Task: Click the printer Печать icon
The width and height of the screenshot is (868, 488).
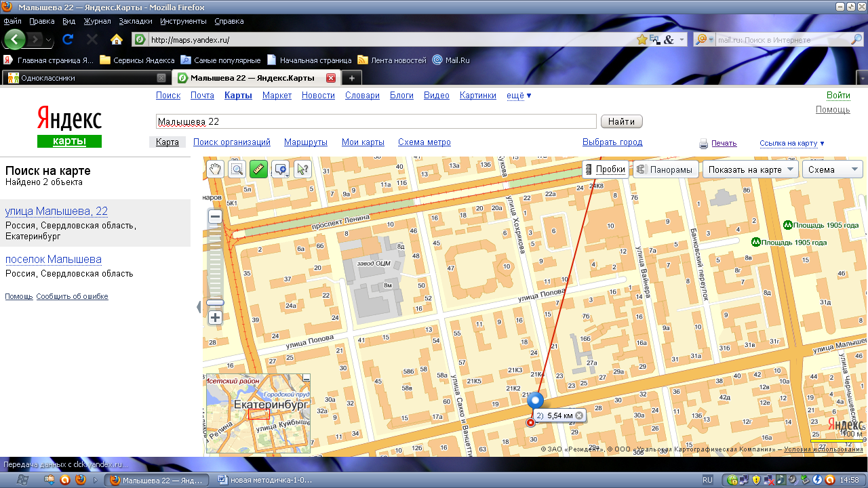Action: [704, 144]
